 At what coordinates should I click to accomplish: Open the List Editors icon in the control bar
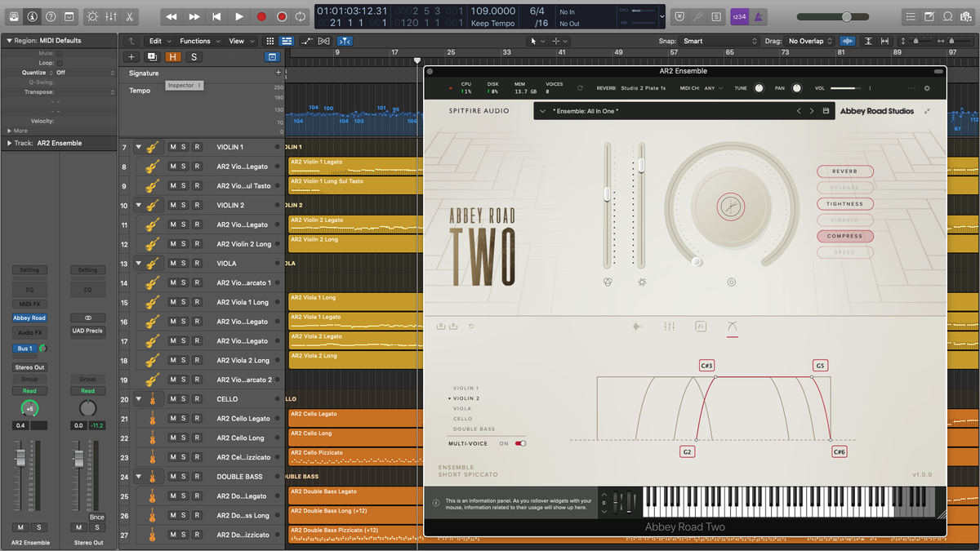910,16
